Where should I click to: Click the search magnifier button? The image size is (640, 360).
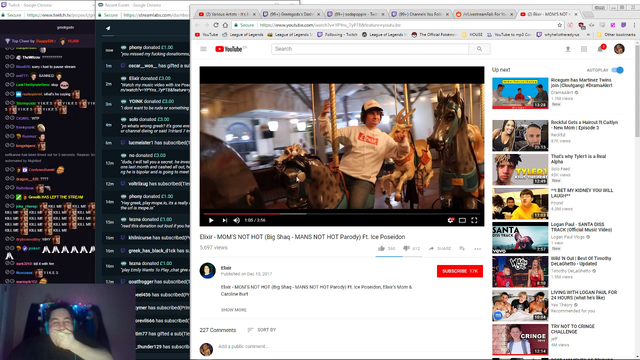(479, 49)
